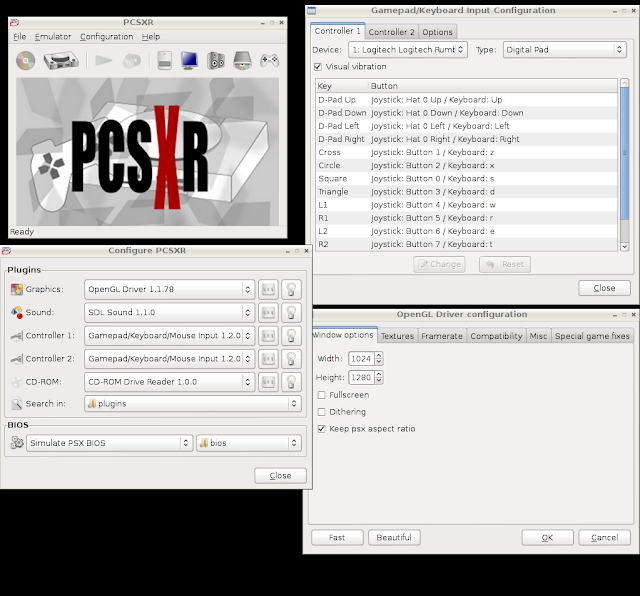Switch to Options tab in gamepad config

point(437,32)
